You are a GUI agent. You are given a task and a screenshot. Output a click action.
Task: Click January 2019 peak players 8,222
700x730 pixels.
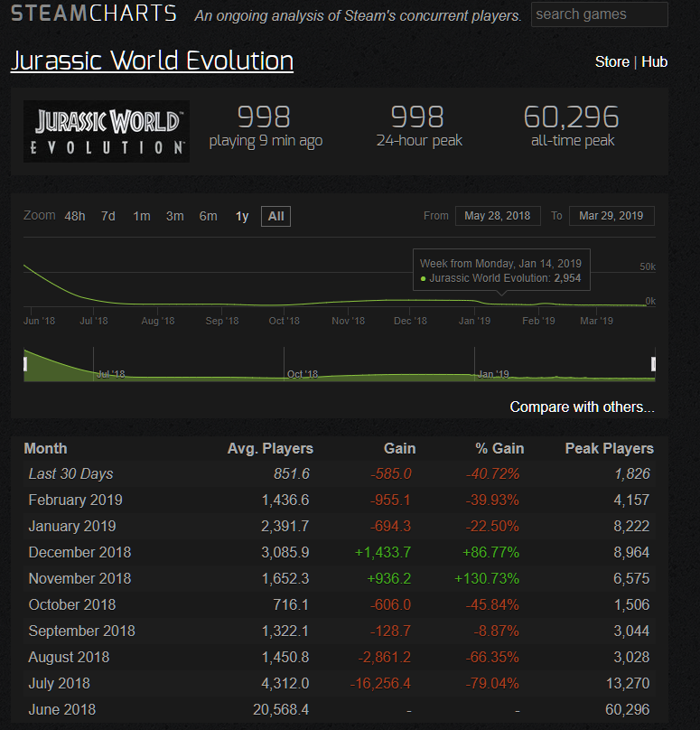(631, 526)
